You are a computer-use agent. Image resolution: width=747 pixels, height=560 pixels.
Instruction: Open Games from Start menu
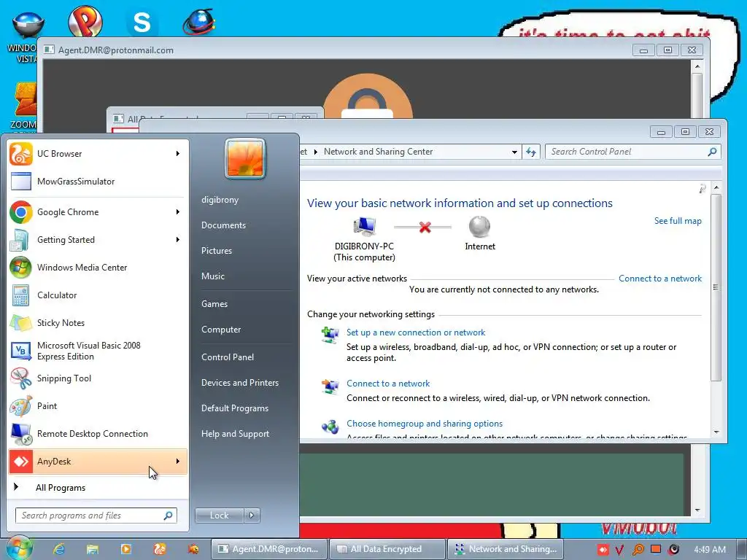[x=214, y=304]
